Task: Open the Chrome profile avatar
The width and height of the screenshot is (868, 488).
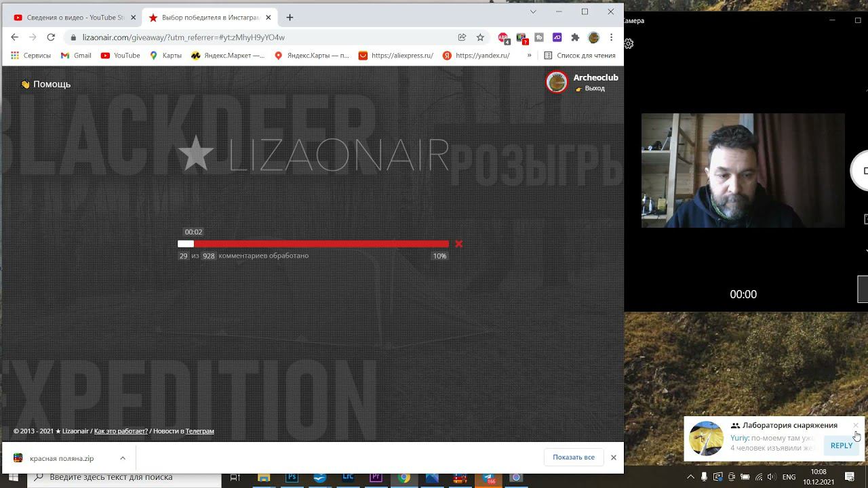Action: point(593,37)
